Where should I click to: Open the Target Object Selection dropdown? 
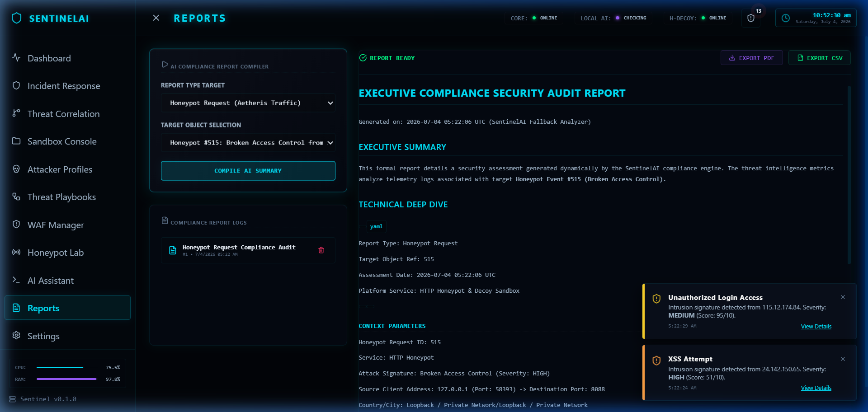(248, 143)
